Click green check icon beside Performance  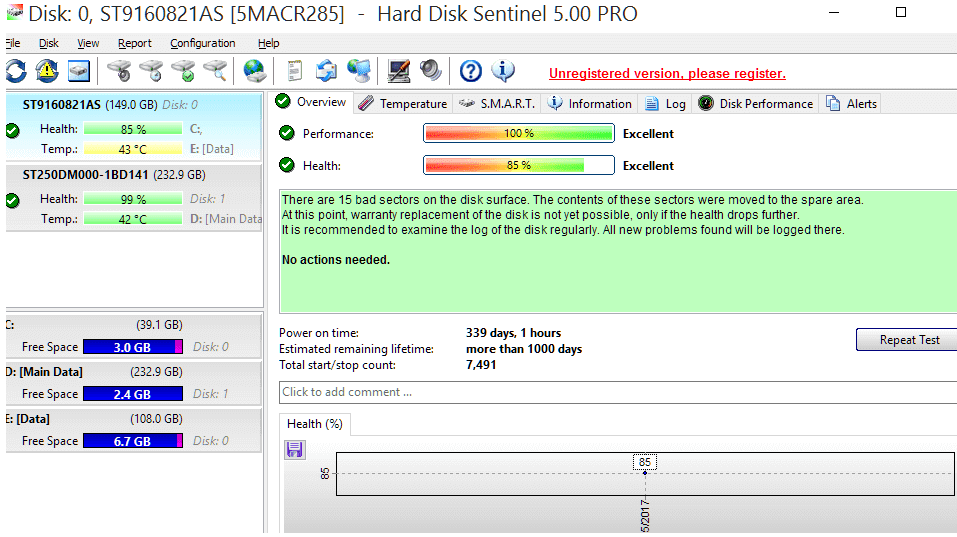[x=287, y=133]
